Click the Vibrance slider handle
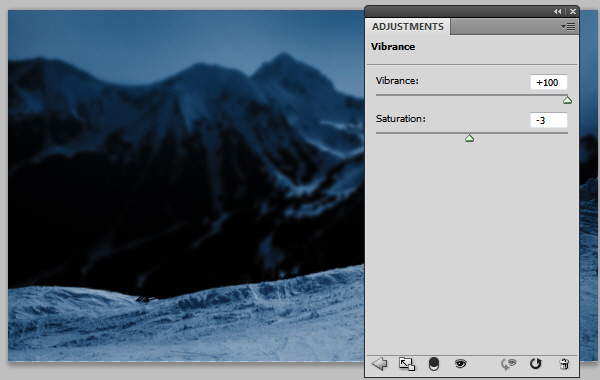Viewport: 600px width, 380px height. (x=567, y=100)
